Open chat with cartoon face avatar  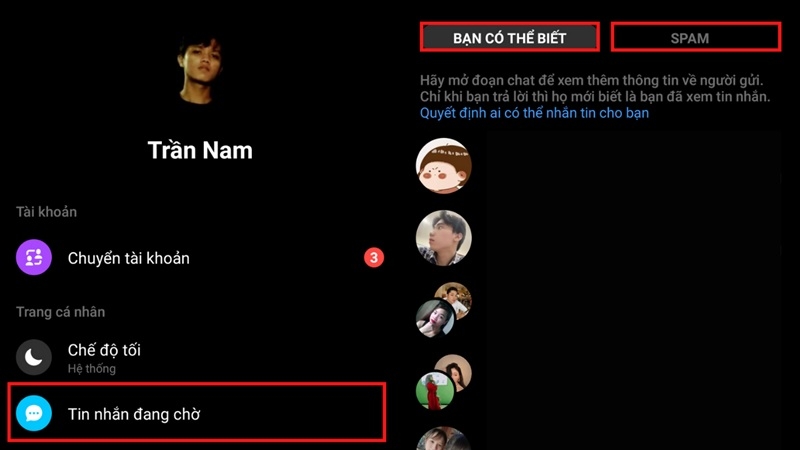click(443, 166)
